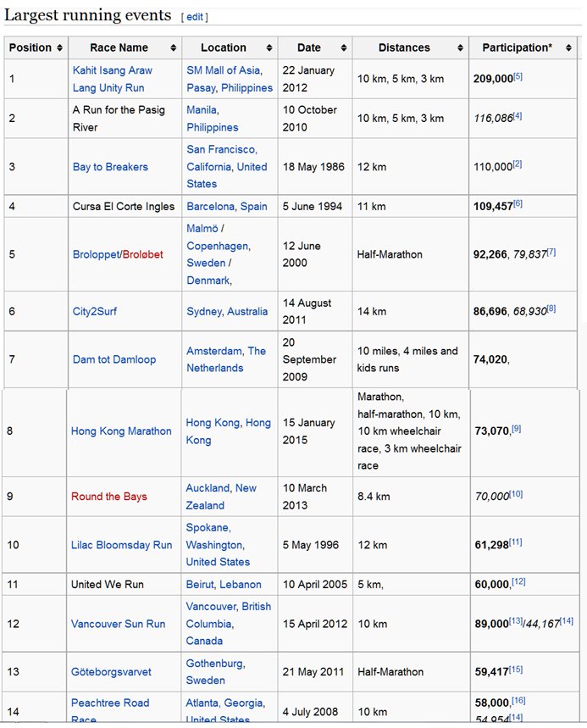Screen dimensions: 587x728
Task: Sort by Location column arrows
Action: click(x=269, y=47)
